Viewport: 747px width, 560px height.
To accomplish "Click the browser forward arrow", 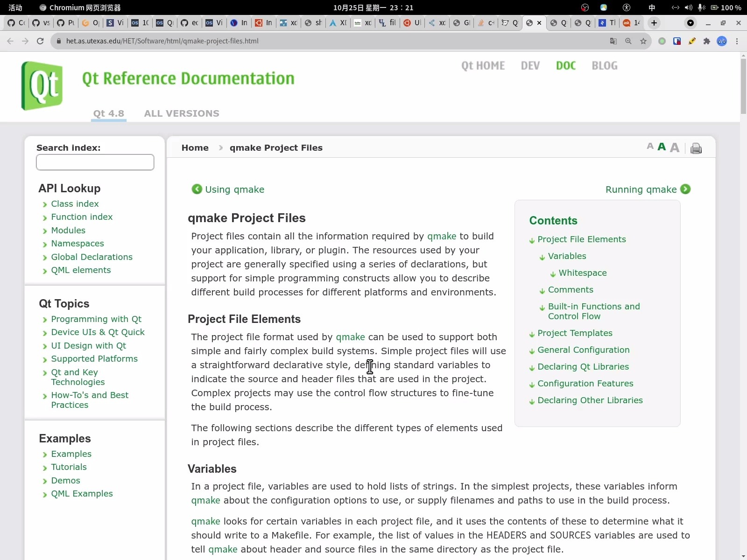I will (x=25, y=41).
